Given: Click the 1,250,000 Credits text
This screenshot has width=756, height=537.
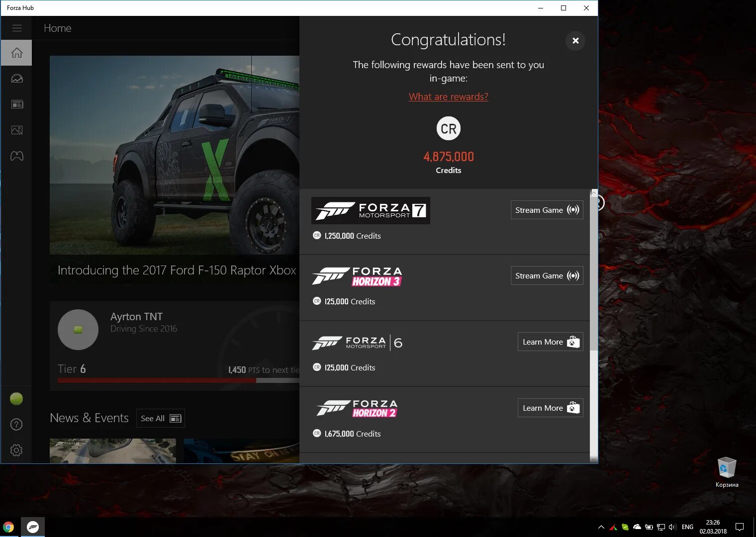Looking at the screenshot, I should tap(353, 236).
